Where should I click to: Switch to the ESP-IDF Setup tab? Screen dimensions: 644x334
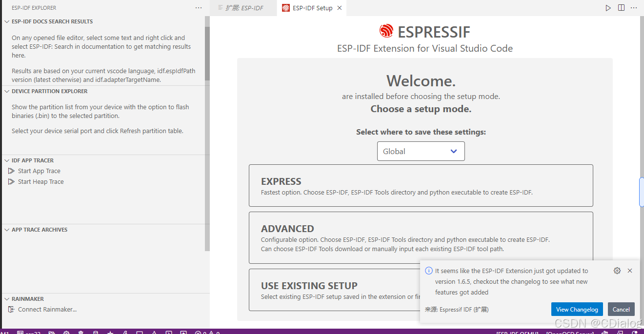coord(313,8)
